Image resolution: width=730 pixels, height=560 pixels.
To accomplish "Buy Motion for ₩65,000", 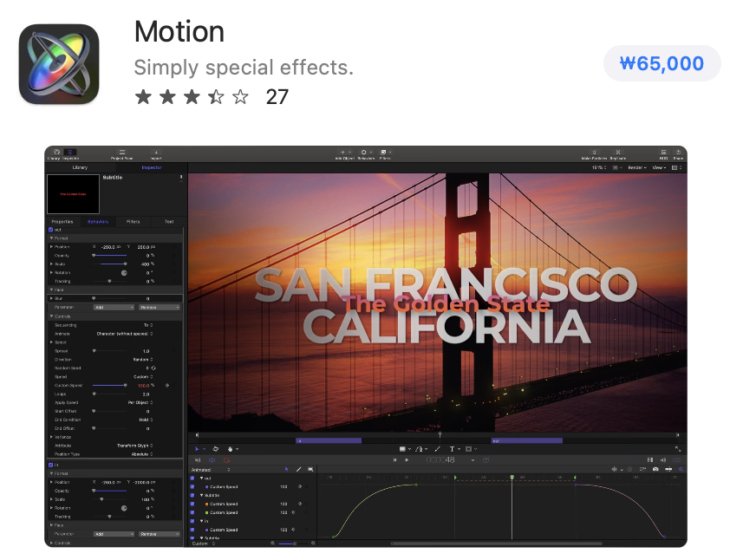I will pos(662,63).
